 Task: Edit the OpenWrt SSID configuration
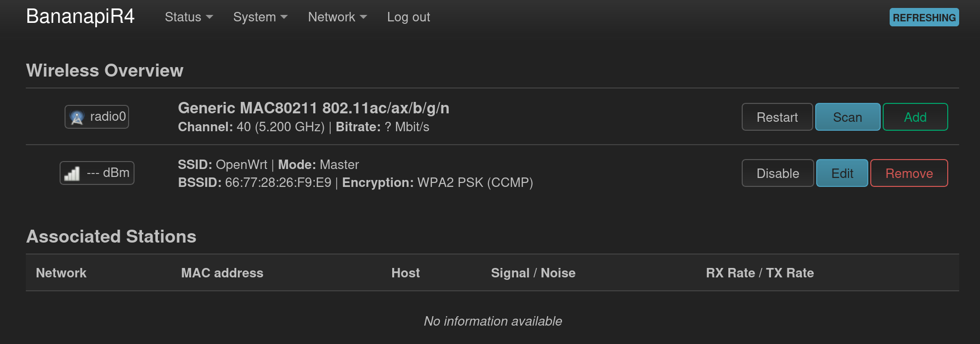(842, 173)
